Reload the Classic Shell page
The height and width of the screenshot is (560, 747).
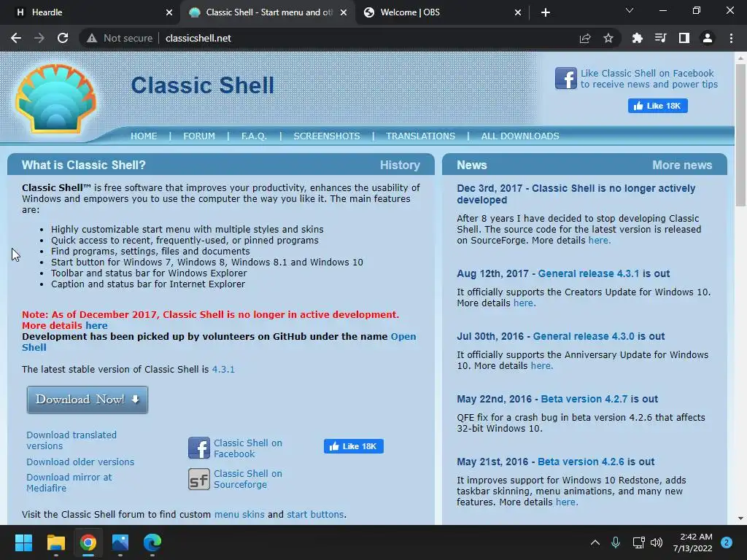coord(63,38)
